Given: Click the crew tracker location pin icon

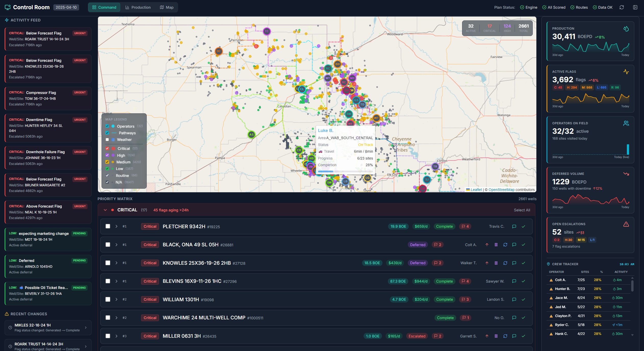Looking at the screenshot, I should (x=549, y=264).
